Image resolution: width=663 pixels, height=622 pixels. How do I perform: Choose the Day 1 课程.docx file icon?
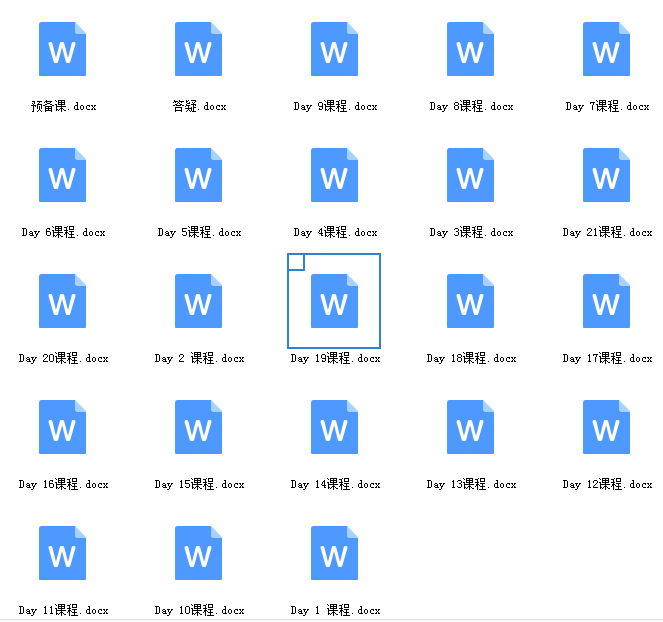click(334, 553)
